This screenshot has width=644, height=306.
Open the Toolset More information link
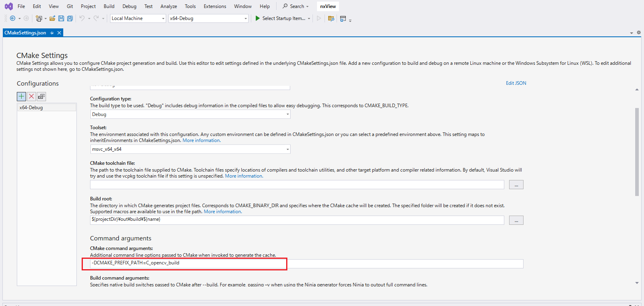pos(201,140)
